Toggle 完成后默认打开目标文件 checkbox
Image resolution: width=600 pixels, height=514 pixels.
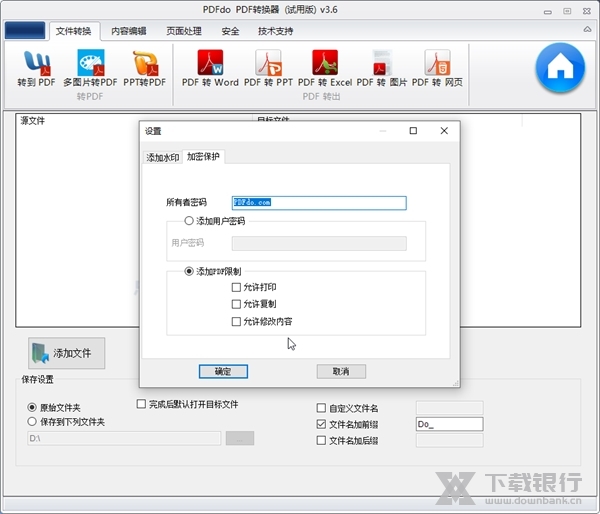[x=141, y=404]
